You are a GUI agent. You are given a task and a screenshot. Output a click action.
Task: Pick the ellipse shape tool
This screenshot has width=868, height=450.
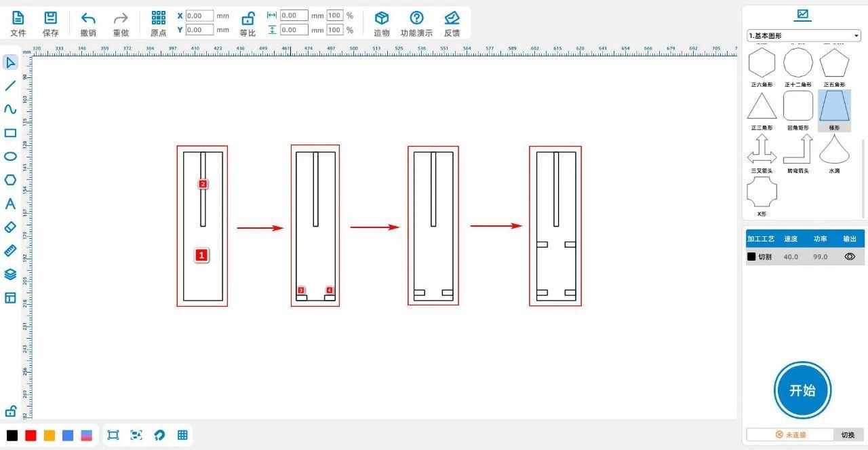[x=10, y=156]
